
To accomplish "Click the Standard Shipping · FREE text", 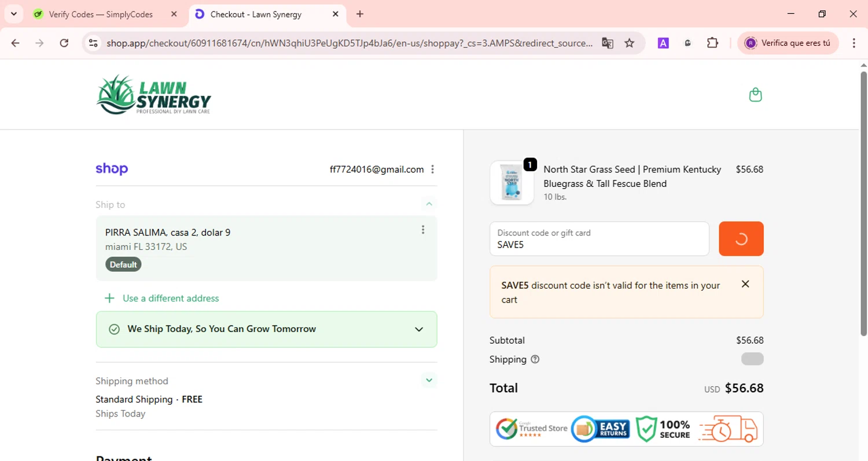I will pos(149,399).
